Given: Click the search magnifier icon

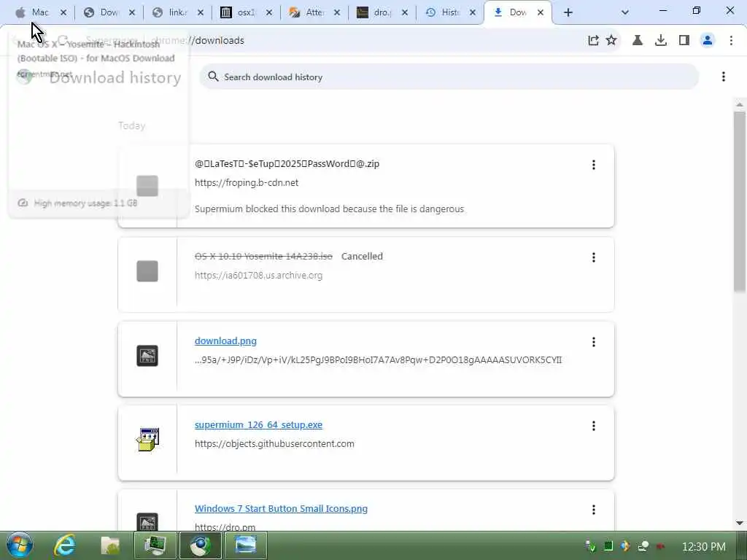Looking at the screenshot, I should pos(213,77).
